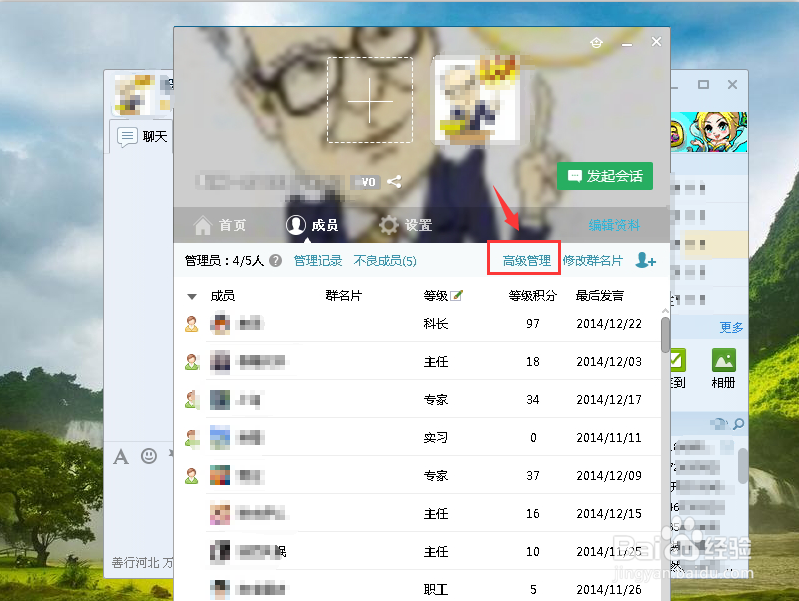Click the 发起会话 button

[x=605, y=176]
